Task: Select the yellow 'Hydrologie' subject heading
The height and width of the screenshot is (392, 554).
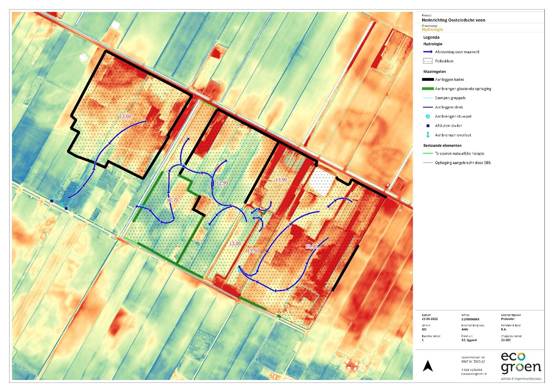Action: click(432, 30)
